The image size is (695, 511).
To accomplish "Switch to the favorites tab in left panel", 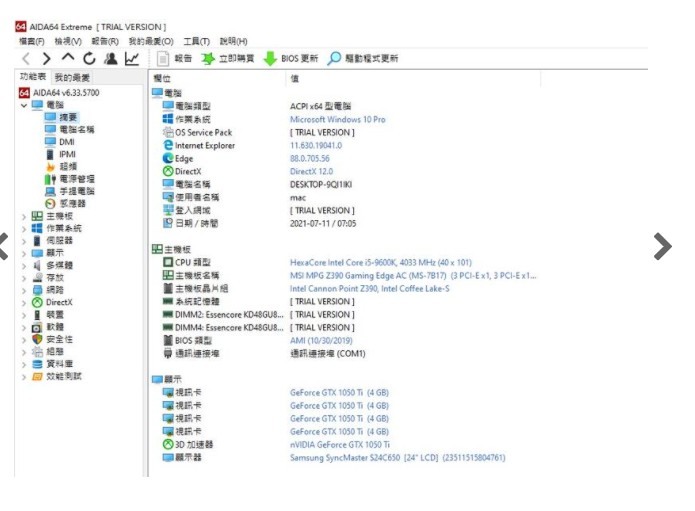I will pyautogui.click(x=72, y=78).
